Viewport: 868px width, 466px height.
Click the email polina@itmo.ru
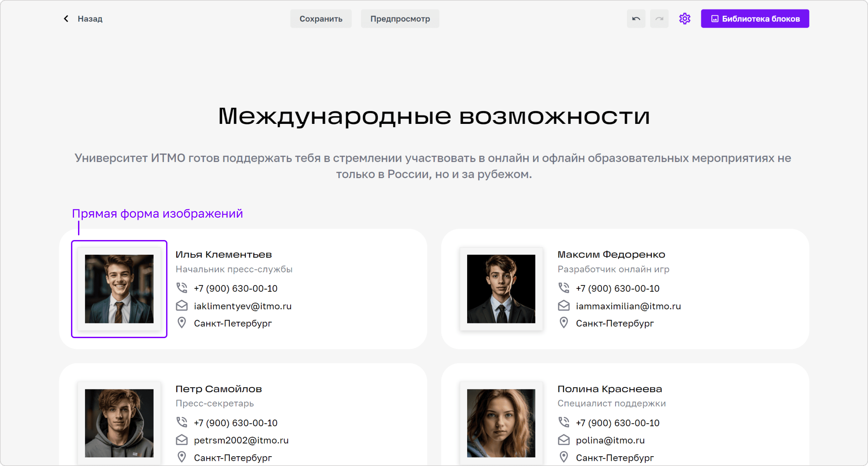tap(610, 441)
